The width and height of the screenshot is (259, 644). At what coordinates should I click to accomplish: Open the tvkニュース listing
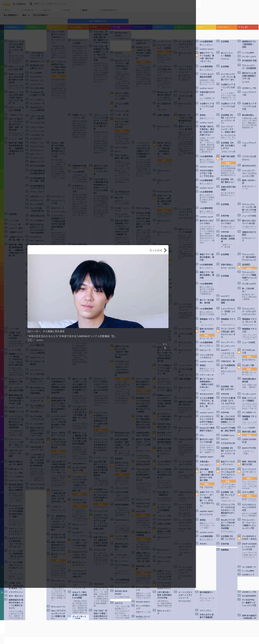205,350
